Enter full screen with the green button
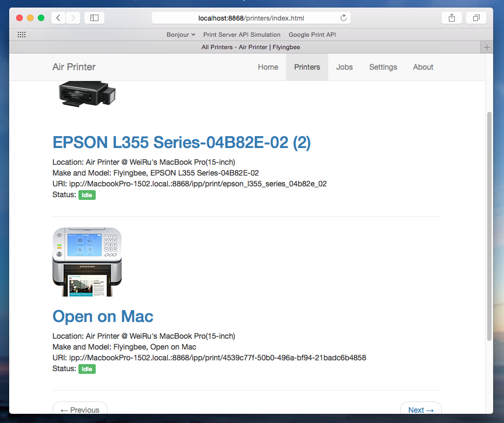The image size is (504, 423). 41,18
